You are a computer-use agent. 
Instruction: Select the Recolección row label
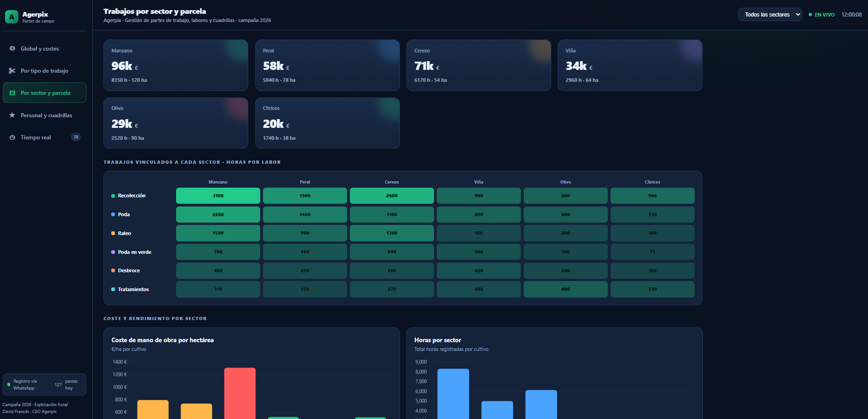(131, 195)
